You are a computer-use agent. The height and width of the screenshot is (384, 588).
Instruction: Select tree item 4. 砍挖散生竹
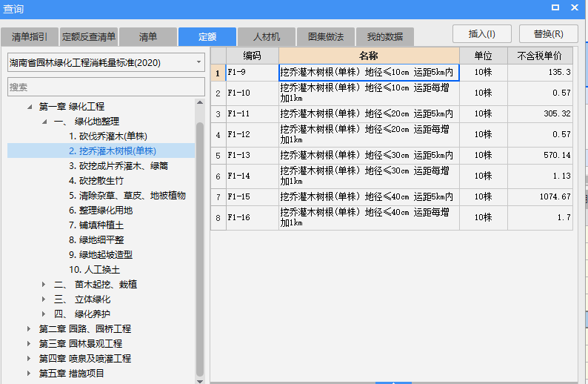(96, 181)
